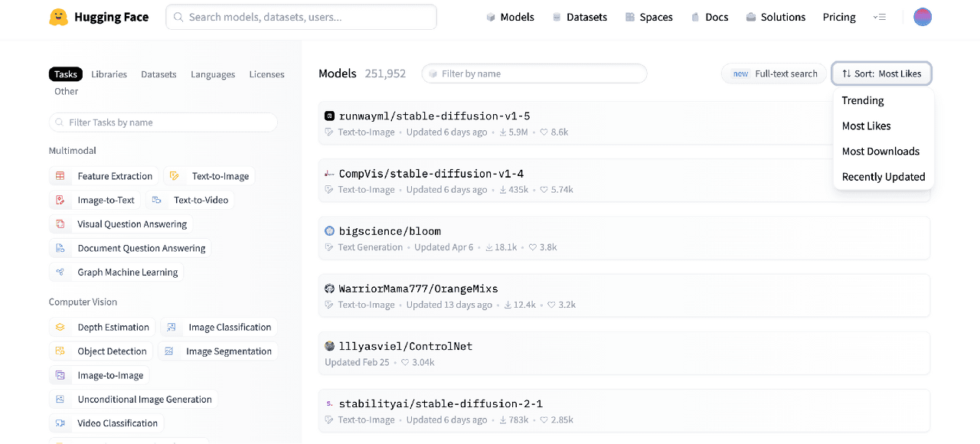The image size is (980, 444).
Task: Click the runwayml organization avatar
Action: pyautogui.click(x=329, y=116)
